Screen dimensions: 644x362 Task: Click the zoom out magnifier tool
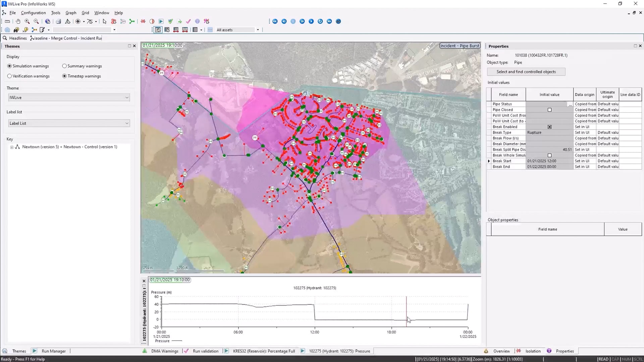click(36, 21)
